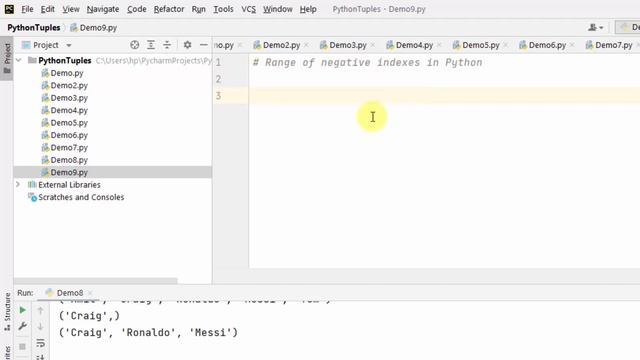
Task: Open the Window menu
Action: tap(278, 9)
